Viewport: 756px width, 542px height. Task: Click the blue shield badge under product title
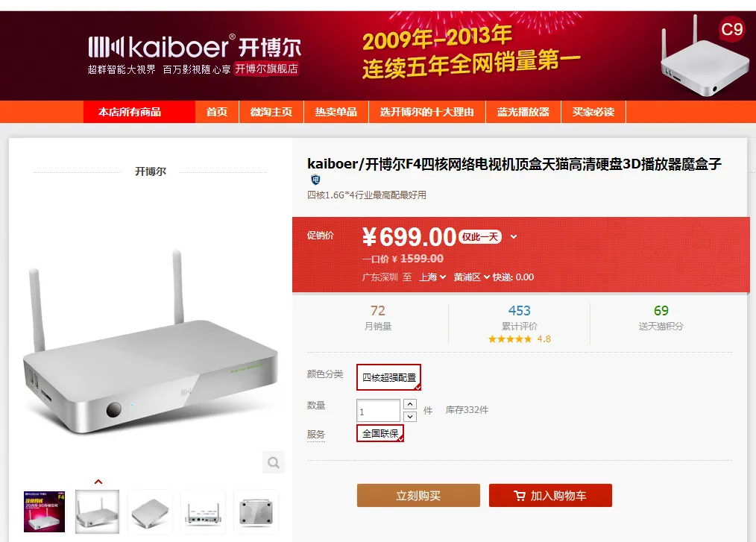tap(315, 180)
